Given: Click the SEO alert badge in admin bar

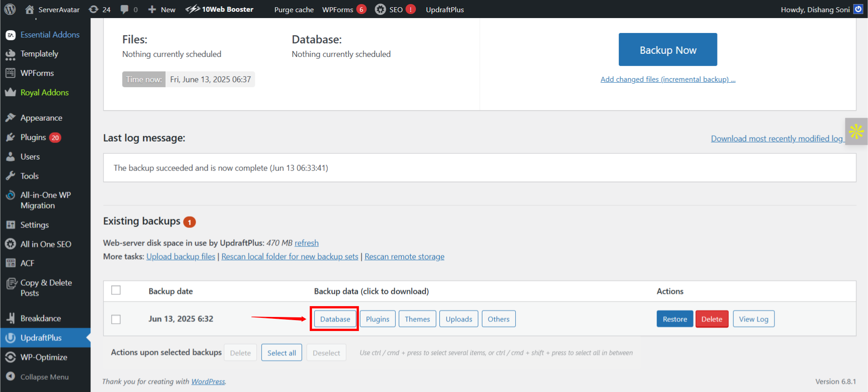Looking at the screenshot, I should point(410,9).
